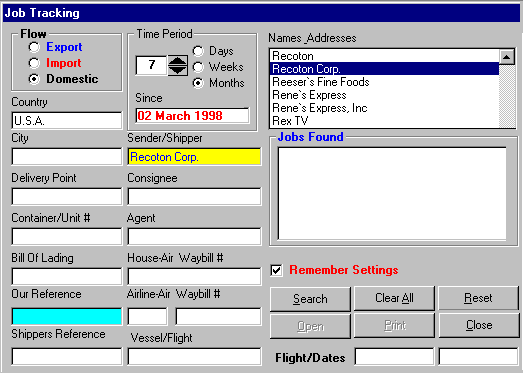Click the City input field
This screenshot has height=373, width=523.
point(67,156)
